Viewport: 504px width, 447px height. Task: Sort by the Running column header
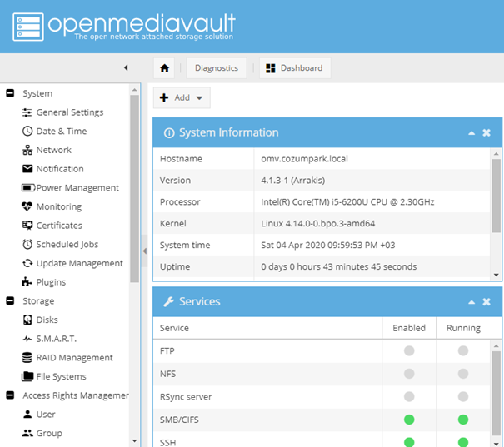click(463, 328)
